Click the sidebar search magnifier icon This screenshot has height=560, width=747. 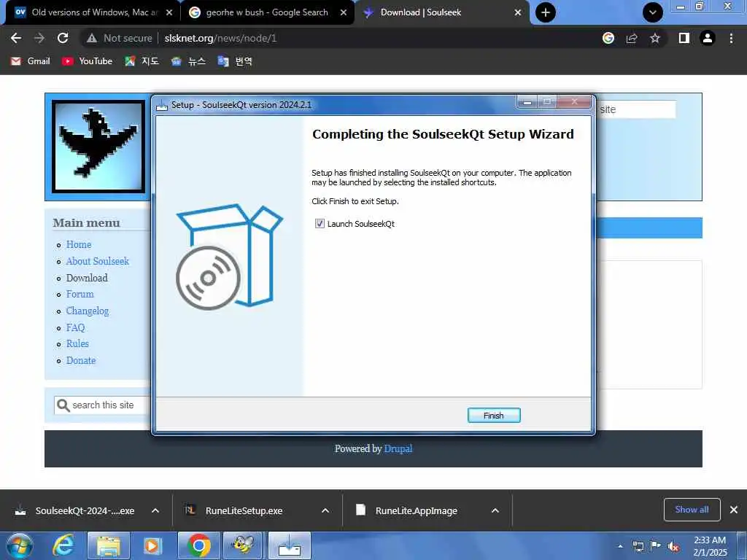[x=63, y=405]
